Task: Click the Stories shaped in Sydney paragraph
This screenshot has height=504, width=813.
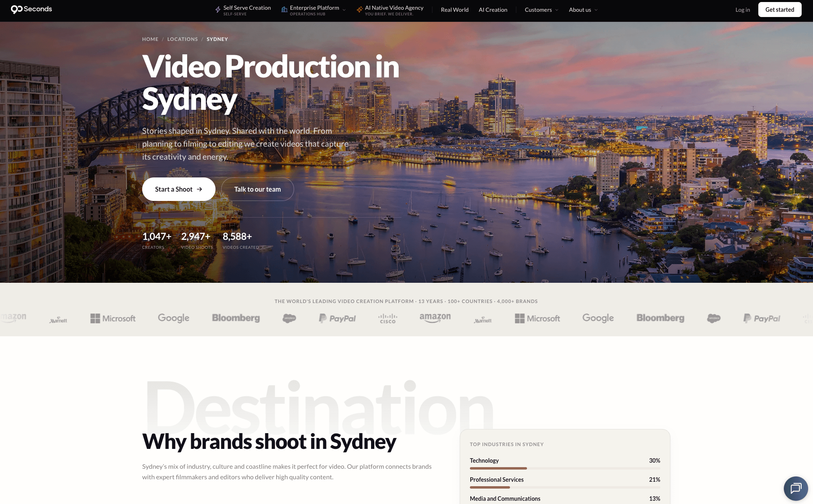Action: point(245,144)
